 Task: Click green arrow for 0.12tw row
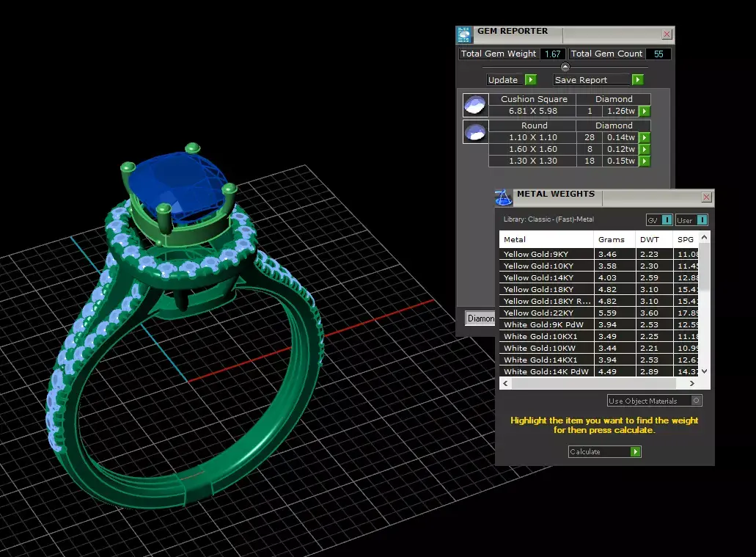pyautogui.click(x=645, y=149)
